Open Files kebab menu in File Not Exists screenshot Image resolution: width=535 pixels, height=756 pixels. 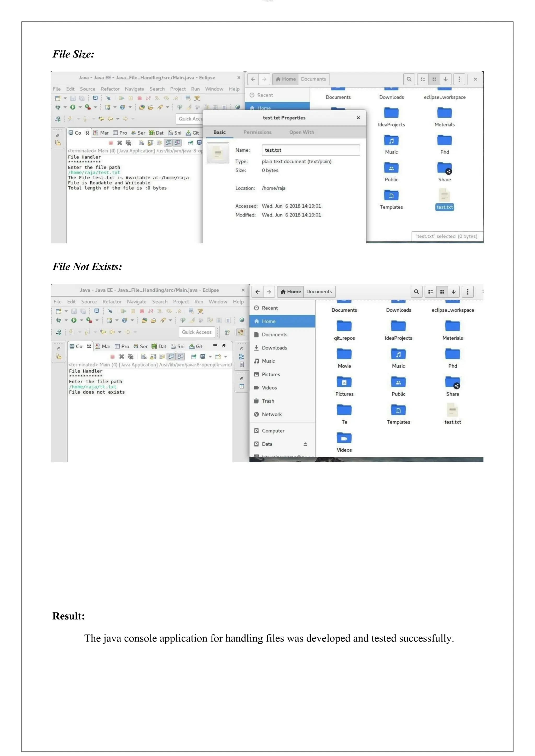(x=467, y=291)
